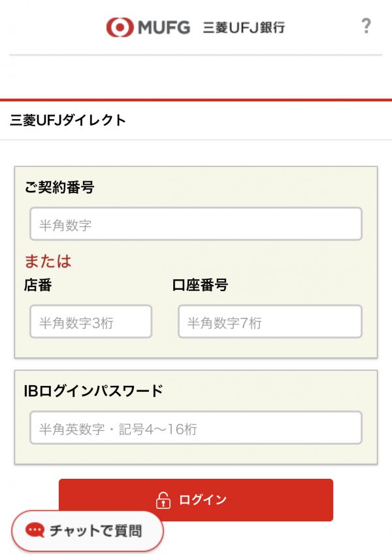Focus the 店番 three-digit branch field
The image size is (392, 554).
tap(91, 322)
